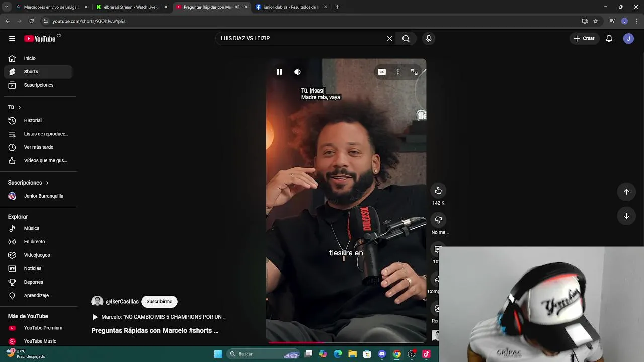644x362 pixels.
Task: Seek on the Short's red progress bar
Action: (346, 342)
